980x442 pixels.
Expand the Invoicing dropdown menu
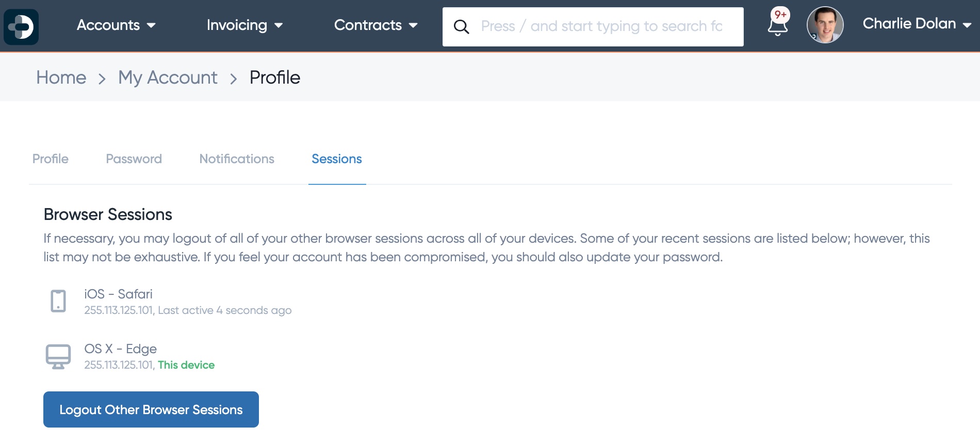(244, 25)
